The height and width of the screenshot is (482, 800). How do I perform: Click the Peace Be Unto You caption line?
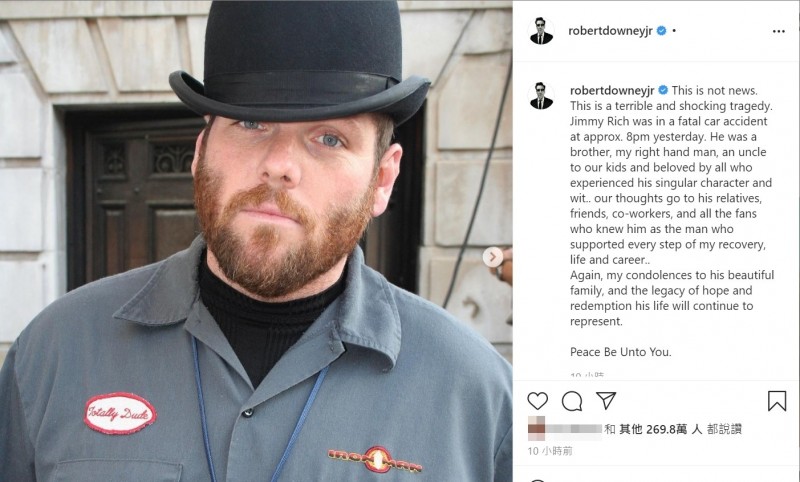(620, 352)
